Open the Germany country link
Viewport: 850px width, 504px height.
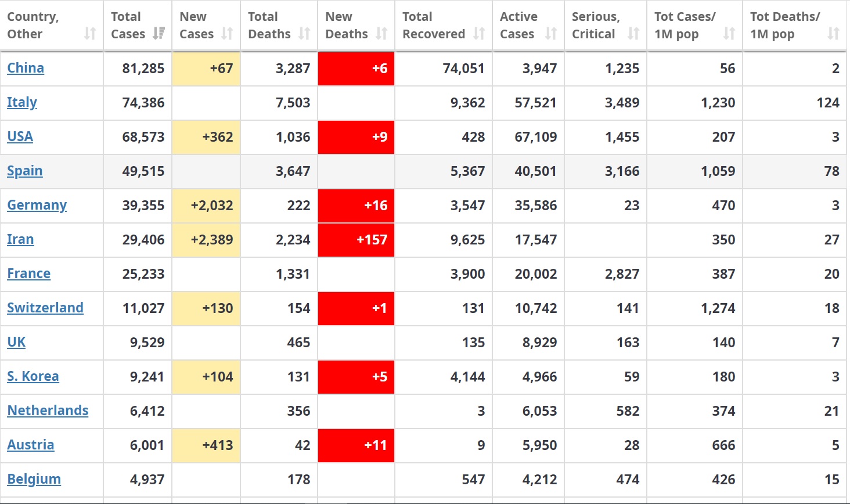pyautogui.click(x=37, y=206)
